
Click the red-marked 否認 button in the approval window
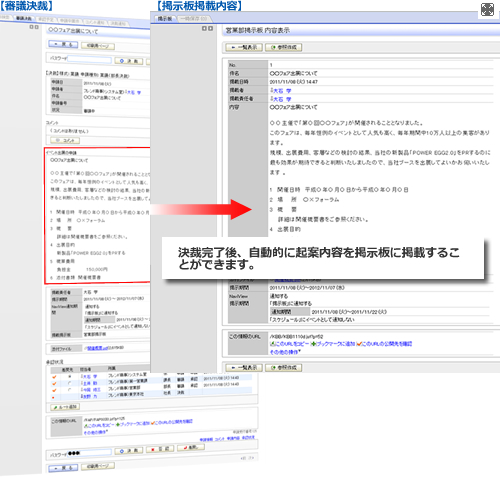click(x=160, y=449)
